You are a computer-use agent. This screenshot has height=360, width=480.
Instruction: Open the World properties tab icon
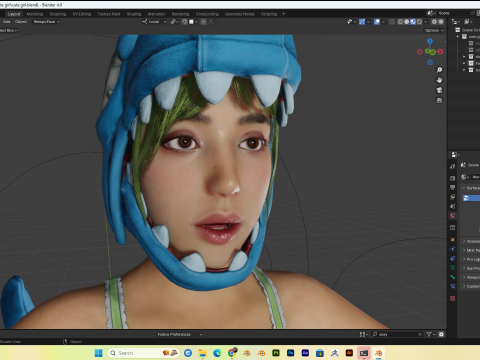[x=452, y=216]
